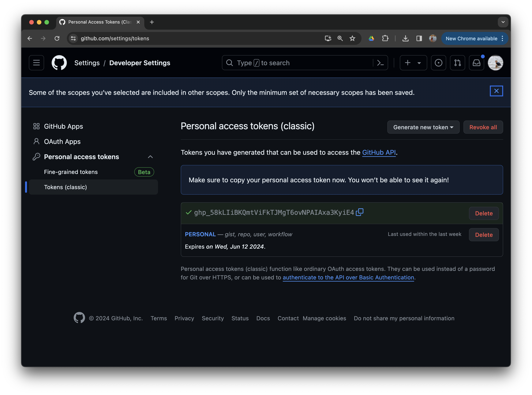Image resolution: width=532 pixels, height=395 pixels.
Task: Select the ghp_ token text
Action: click(x=274, y=212)
